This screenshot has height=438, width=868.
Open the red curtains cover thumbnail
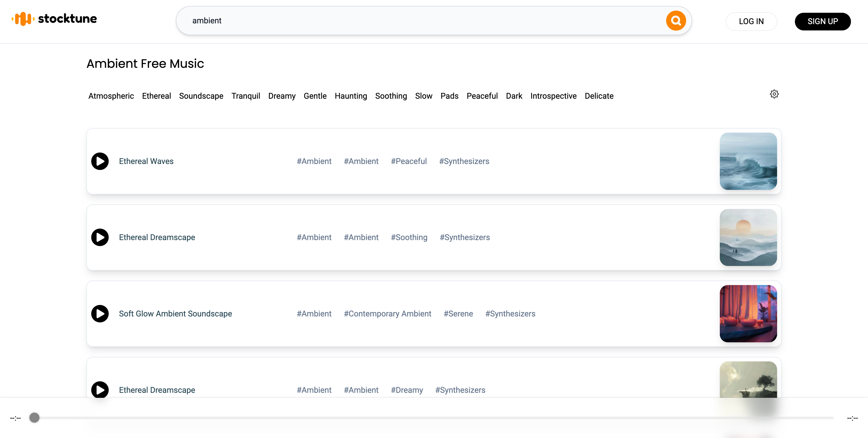(748, 314)
